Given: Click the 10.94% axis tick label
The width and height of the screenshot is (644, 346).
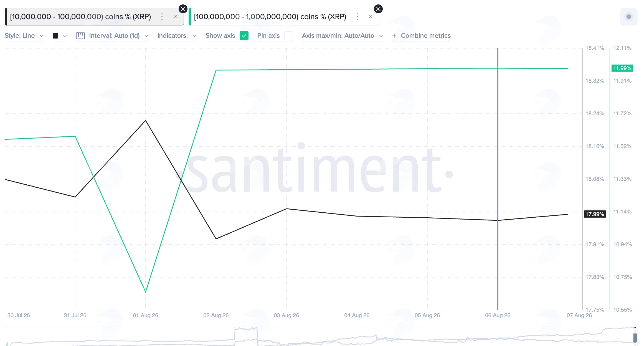Looking at the screenshot, I should point(622,245).
